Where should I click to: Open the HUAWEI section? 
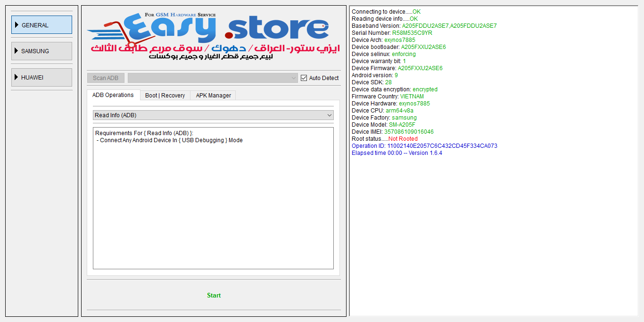click(41, 77)
